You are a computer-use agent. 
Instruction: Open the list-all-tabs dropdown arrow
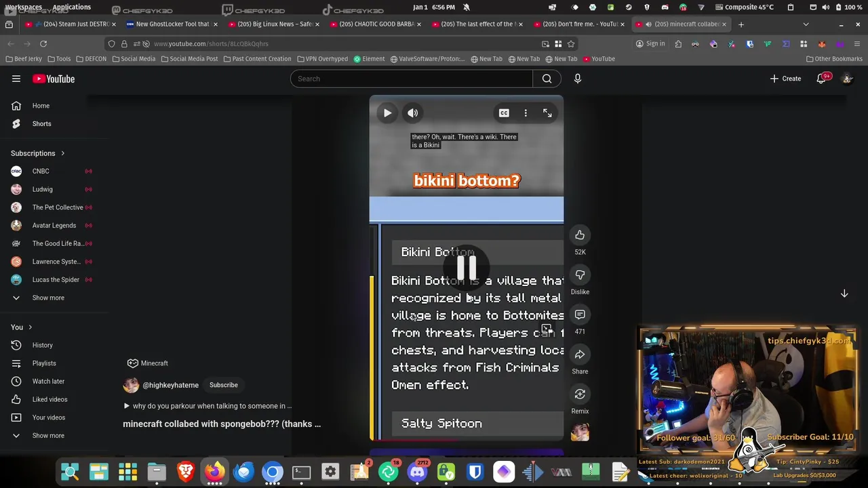pyautogui.click(x=806, y=24)
